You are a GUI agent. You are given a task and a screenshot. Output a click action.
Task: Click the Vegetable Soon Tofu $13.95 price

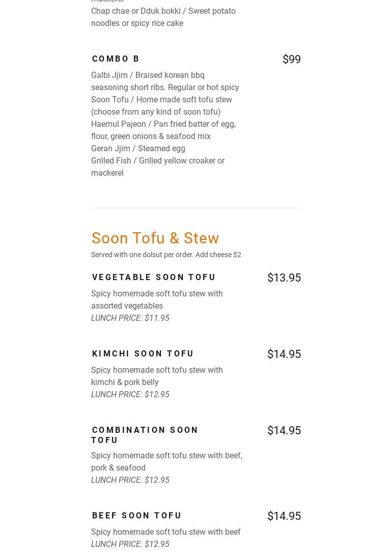tap(284, 278)
